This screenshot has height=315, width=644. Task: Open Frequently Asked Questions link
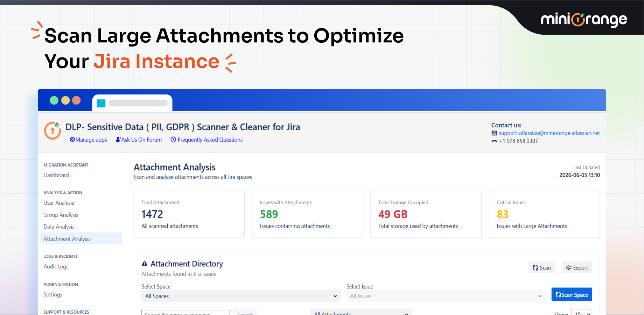[x=206, y=140]
